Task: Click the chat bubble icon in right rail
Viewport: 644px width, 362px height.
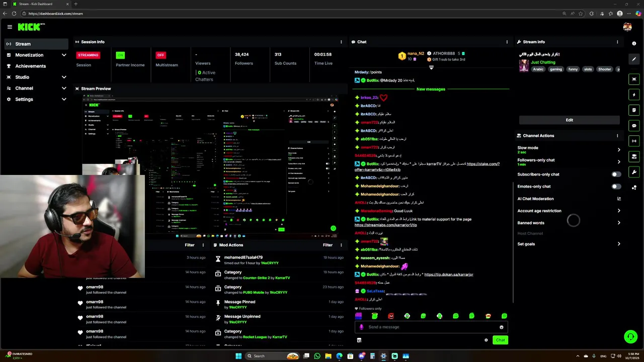Action: [x=634, y=126]
